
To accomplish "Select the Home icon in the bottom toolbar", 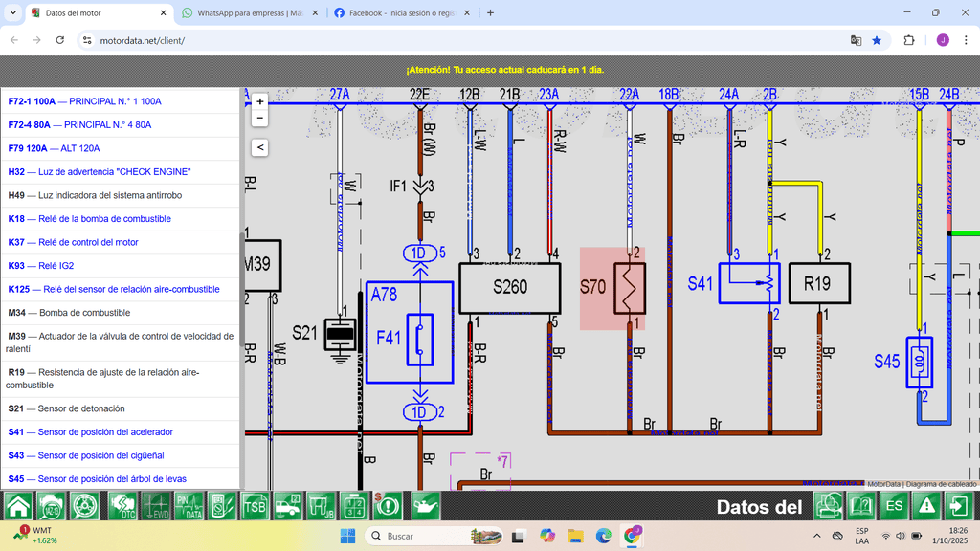I will tap(19, 506).
